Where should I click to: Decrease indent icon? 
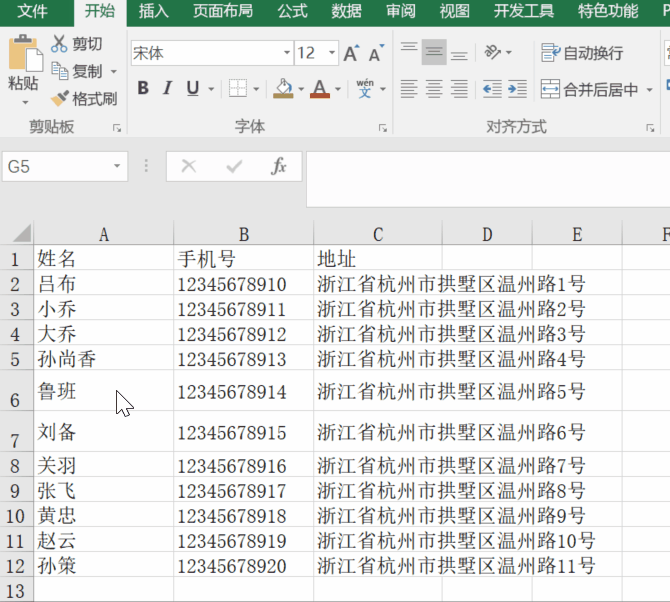coord(492,89)
